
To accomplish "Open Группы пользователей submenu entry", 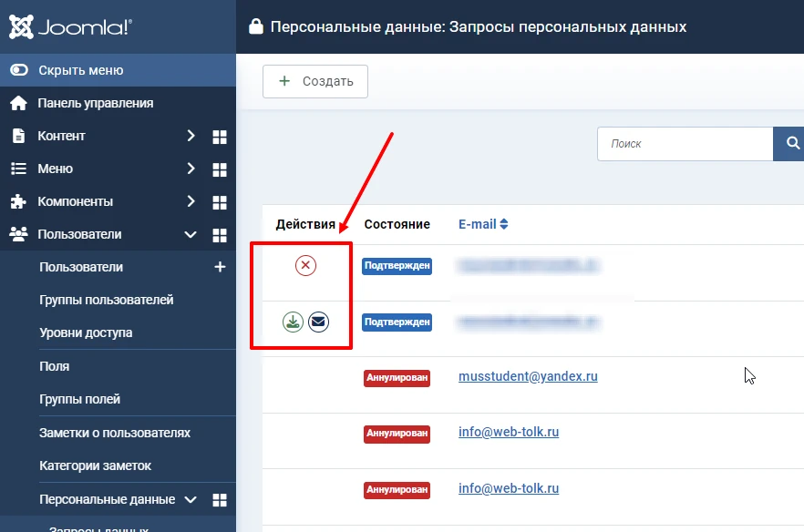I will [x=106, y=300].
